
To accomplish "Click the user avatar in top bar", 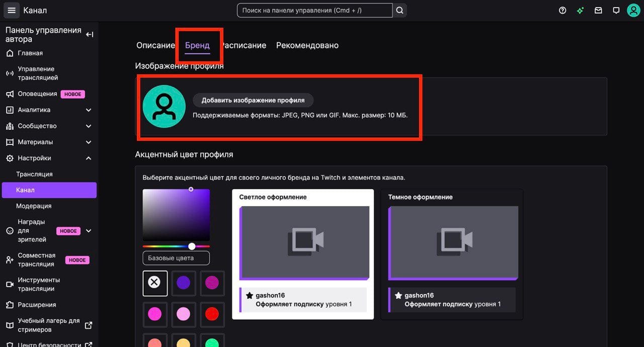I will click(633, 11).
